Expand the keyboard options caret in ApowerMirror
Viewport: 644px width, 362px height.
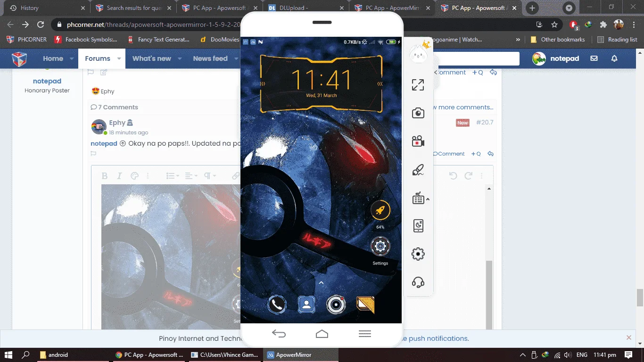428,199
